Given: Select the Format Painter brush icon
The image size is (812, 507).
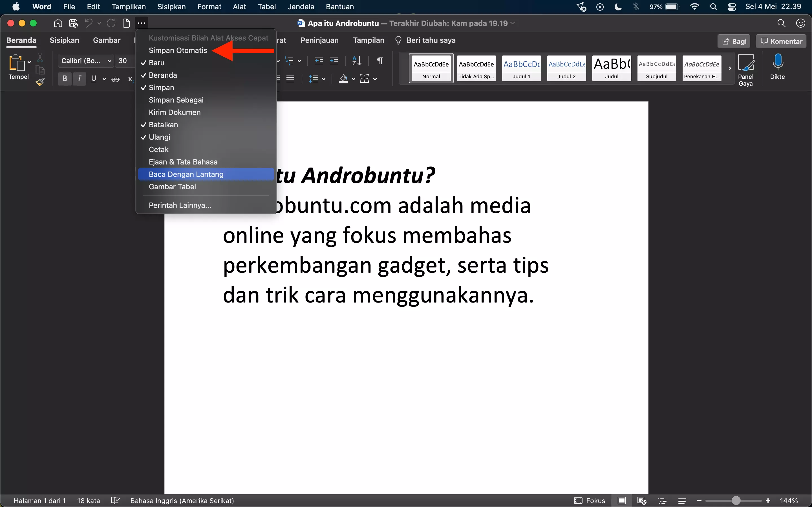Looking at the screenshot, I should pyautogui.click(x=40, y=81).
